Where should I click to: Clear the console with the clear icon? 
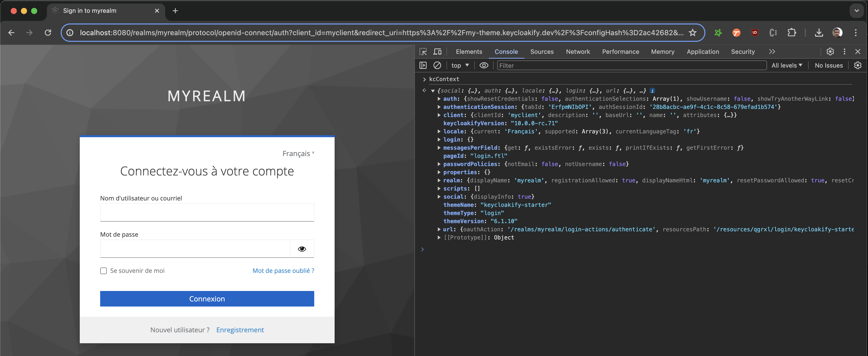(x=437, y=65)
